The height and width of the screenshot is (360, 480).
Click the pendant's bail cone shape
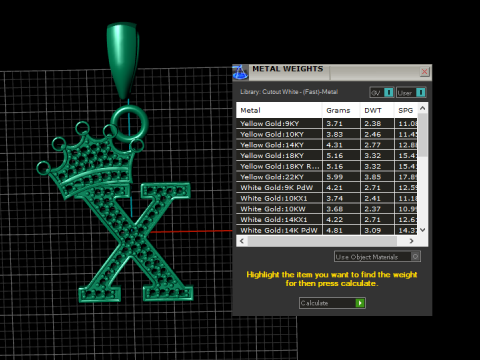pyautogui.click(x=123, y=60)
